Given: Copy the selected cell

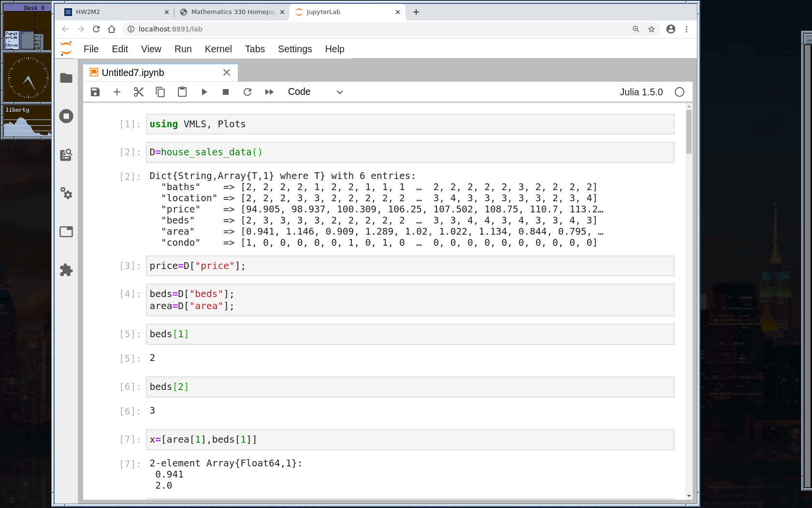Looking at the screenshot, I should [160, 92].
